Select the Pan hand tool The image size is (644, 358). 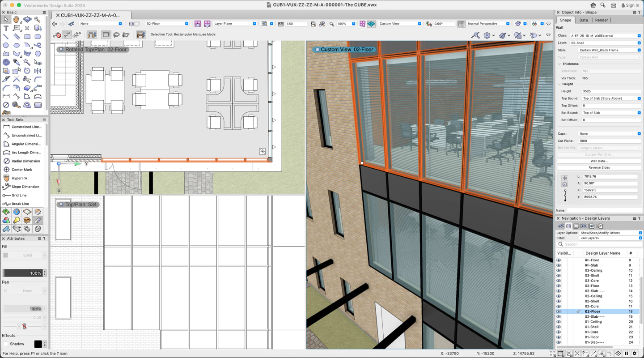coord(17,20)
